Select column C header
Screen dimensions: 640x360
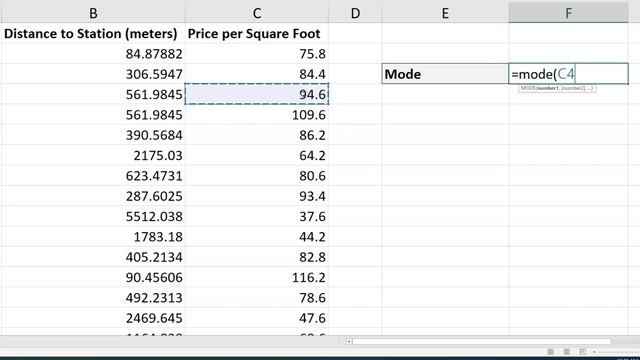[x=257, y=13]
